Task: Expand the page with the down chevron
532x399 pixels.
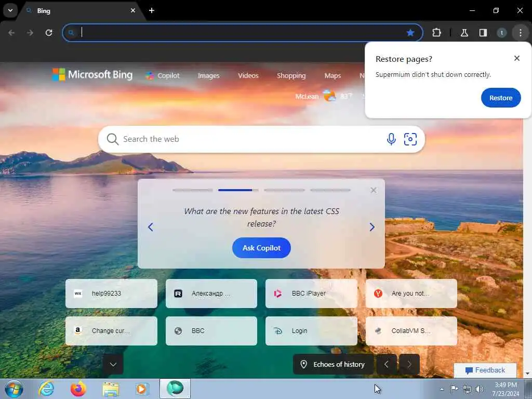Action: 113,364
